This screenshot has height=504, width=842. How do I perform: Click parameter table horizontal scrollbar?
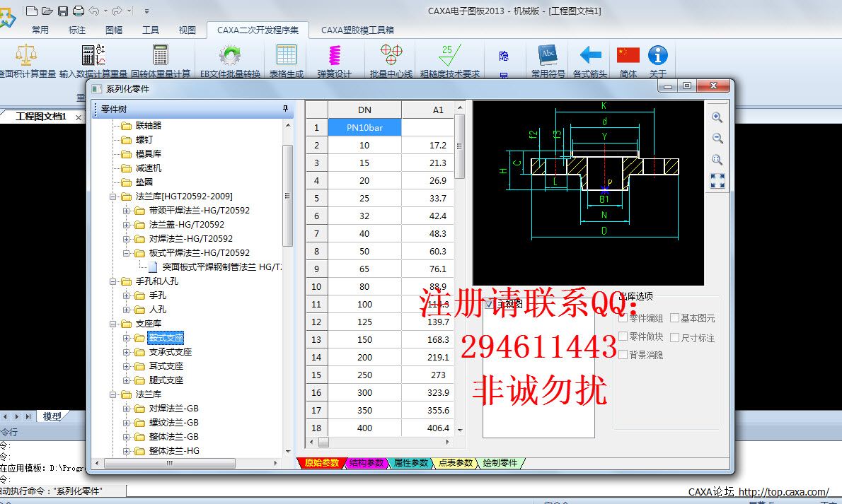324,443
